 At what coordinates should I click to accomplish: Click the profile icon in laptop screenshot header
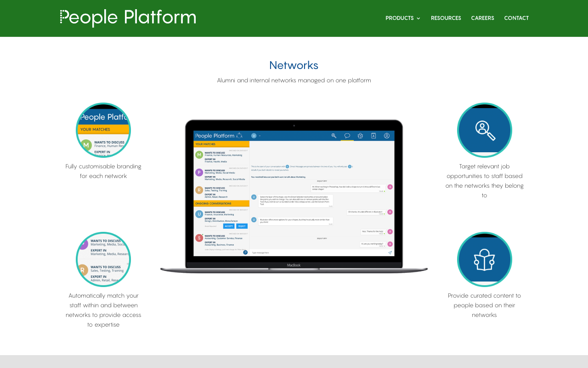click(387, 136)
